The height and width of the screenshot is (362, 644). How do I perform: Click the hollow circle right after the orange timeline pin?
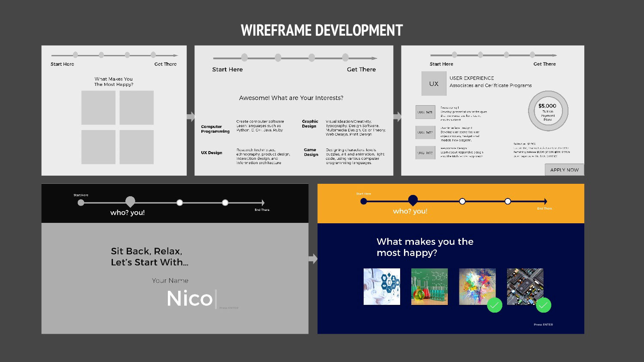click(462, 201)
